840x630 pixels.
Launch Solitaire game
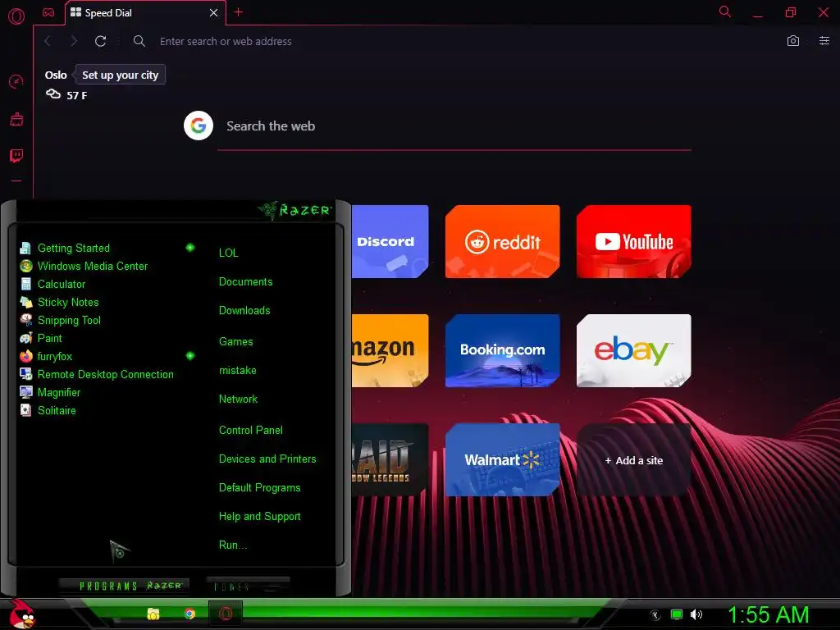pyautogui.click(x=57, y=410)
